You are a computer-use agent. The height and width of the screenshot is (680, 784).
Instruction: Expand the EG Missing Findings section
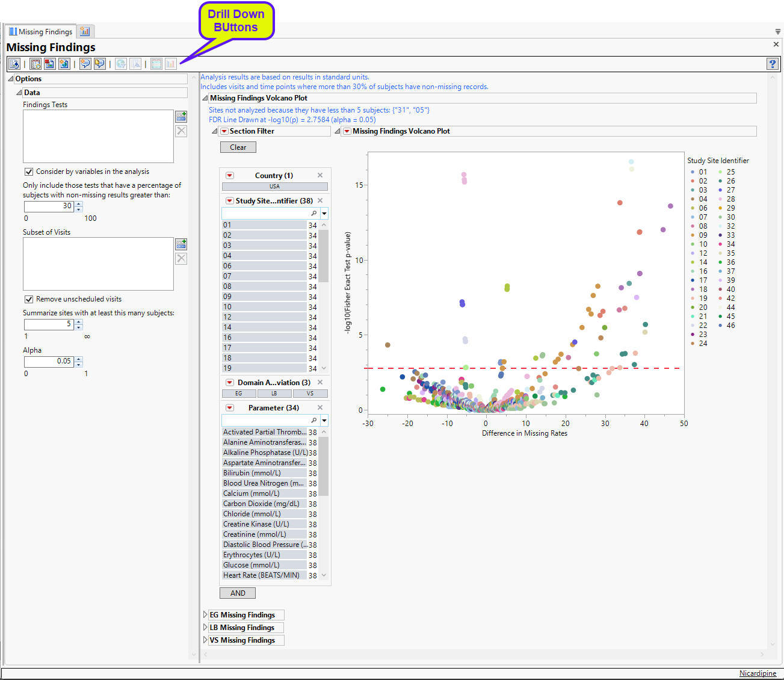pos(206,615)
